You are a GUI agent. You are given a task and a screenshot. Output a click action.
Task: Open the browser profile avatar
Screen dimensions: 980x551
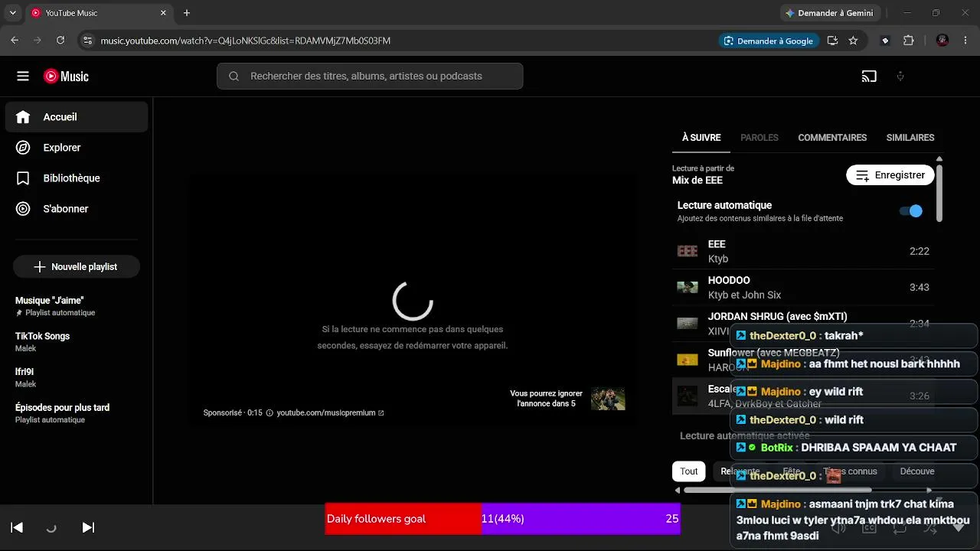(942, 41)
